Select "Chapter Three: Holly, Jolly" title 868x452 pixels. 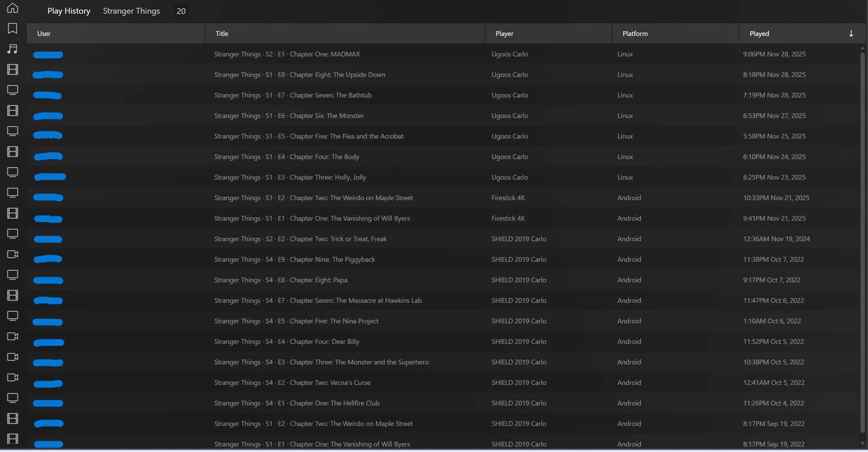tap(328, 177)
